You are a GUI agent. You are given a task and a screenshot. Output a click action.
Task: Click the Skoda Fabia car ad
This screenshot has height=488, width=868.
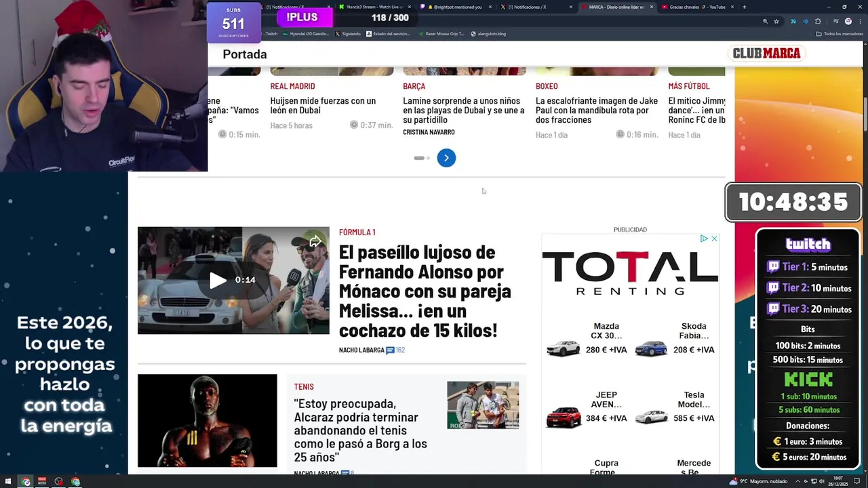pyautogui.click(x=675, y=340)
